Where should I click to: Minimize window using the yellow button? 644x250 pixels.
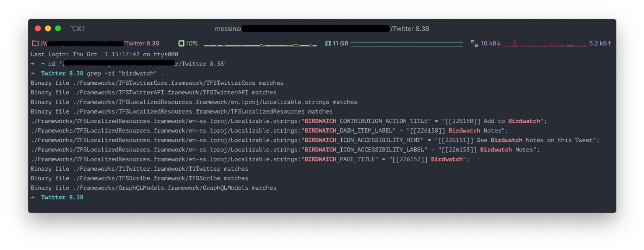pos(48,29)
